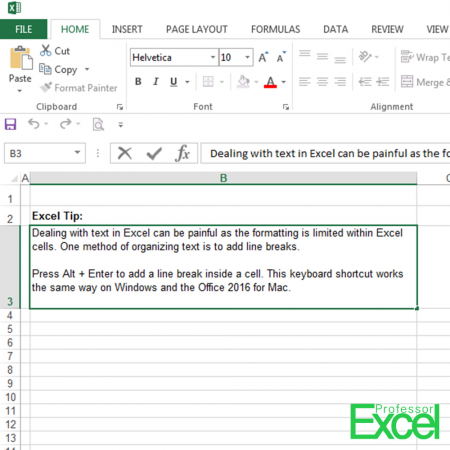Apply the red font color swatch

click(x=270, y=82)
